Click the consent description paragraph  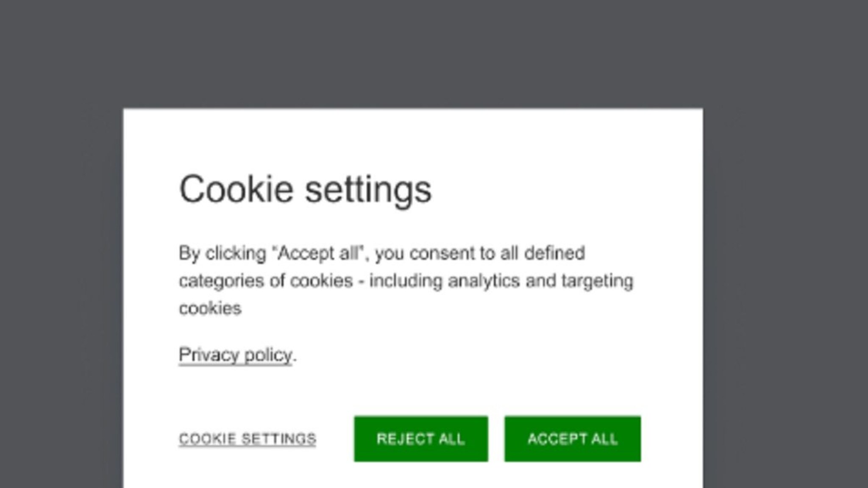(407, 280)
